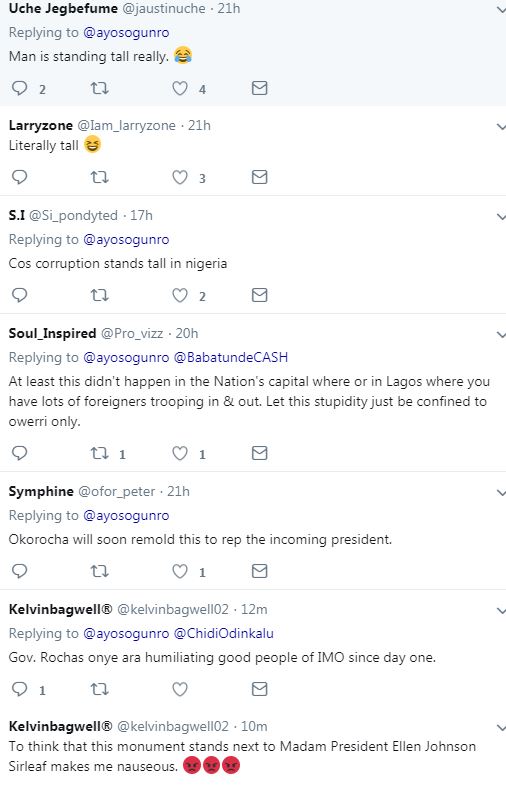Share Symphine's tweet via message envelope icon
506x787 pixels.
tap(259, 571)
